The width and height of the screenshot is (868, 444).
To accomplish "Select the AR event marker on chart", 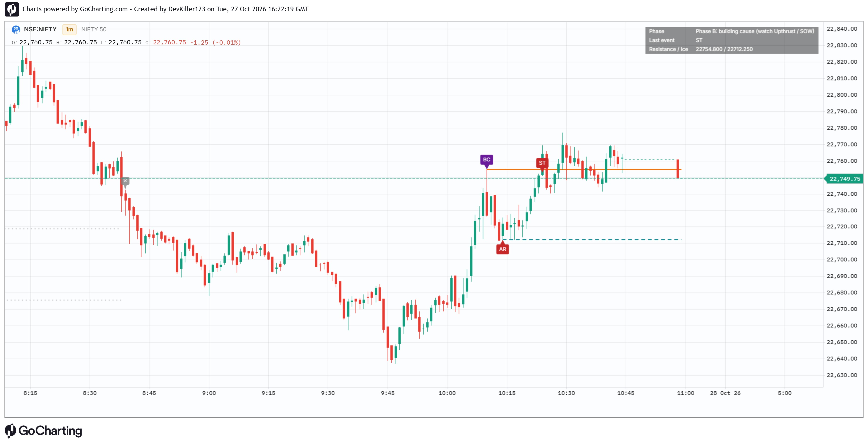I will [503, 249].
